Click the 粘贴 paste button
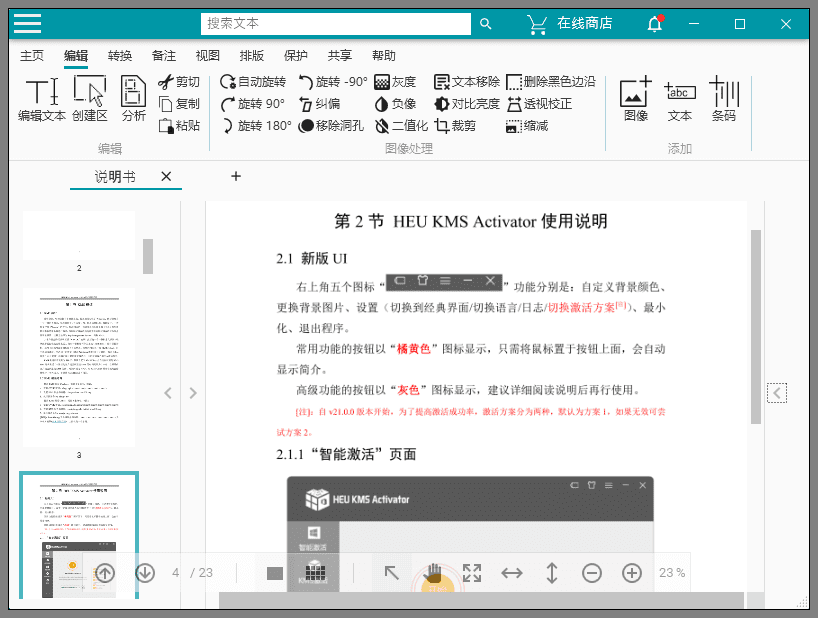 (179, 126)
